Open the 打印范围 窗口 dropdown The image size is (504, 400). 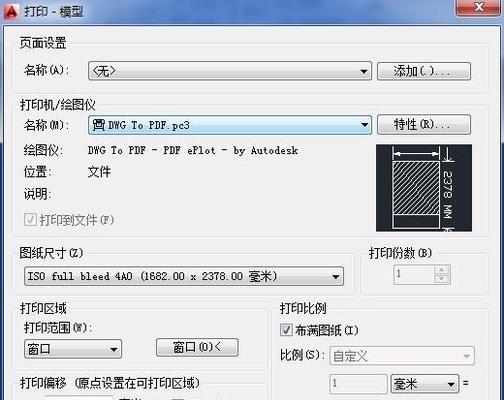[73, 349]
